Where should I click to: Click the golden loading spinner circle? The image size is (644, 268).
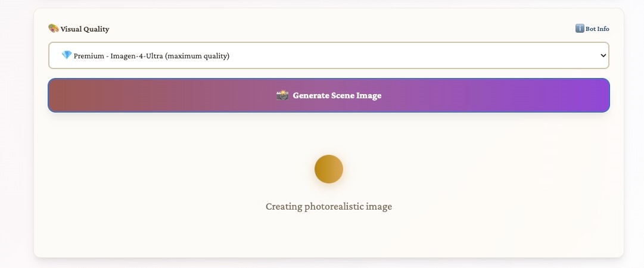pos(329,169)
